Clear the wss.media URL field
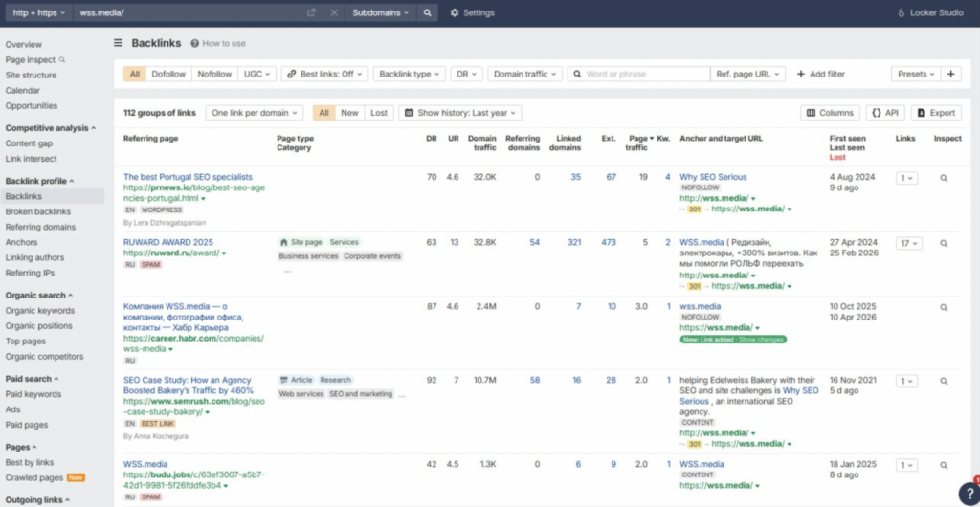The height and width of the screenshot is (507, 980). click(x=334, y=12)
